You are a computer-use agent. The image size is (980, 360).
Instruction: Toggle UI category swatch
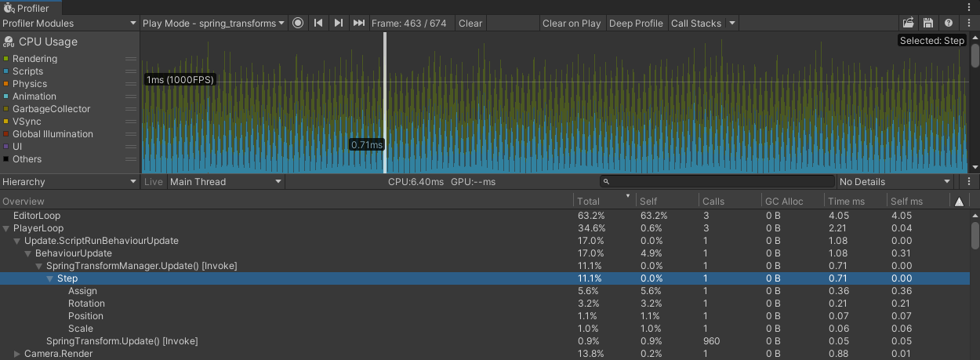point(6,147)
